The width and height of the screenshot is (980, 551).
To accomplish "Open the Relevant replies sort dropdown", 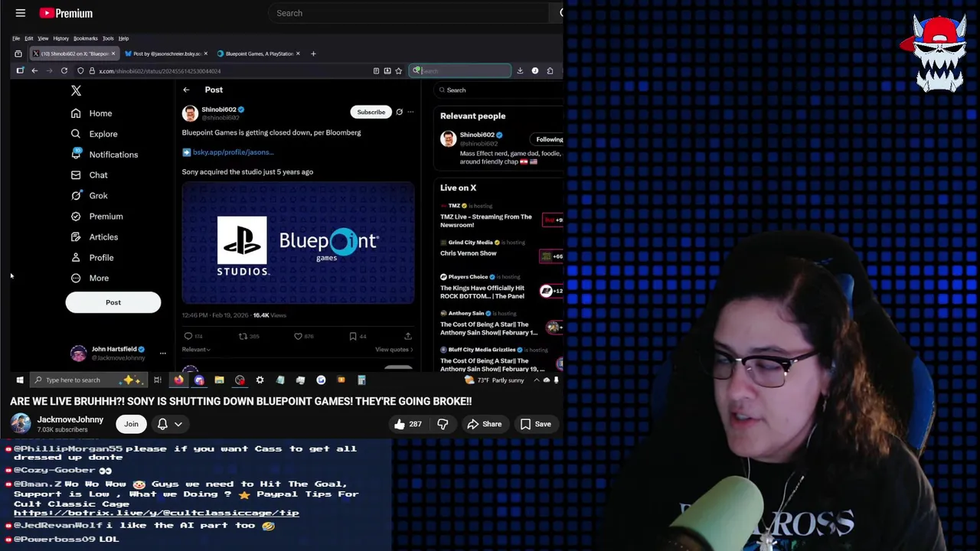I will [196, 350].
